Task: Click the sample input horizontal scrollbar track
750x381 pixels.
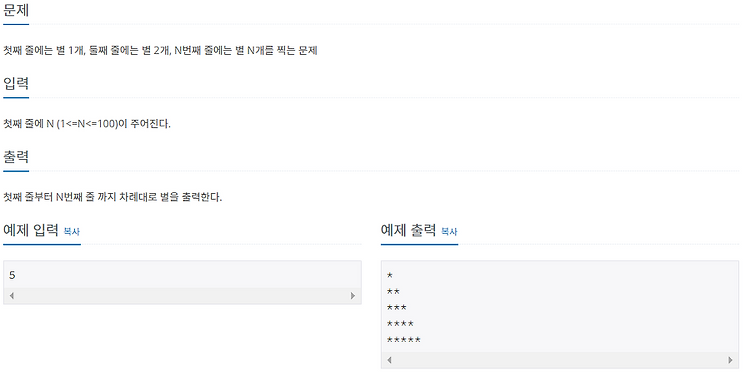Action: (182, 295)
